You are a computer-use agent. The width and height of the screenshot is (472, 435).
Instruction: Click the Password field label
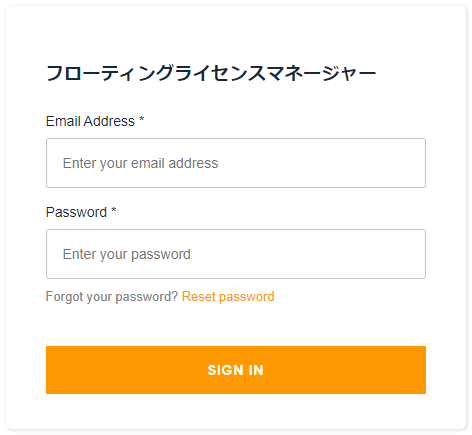pos(76,212)
